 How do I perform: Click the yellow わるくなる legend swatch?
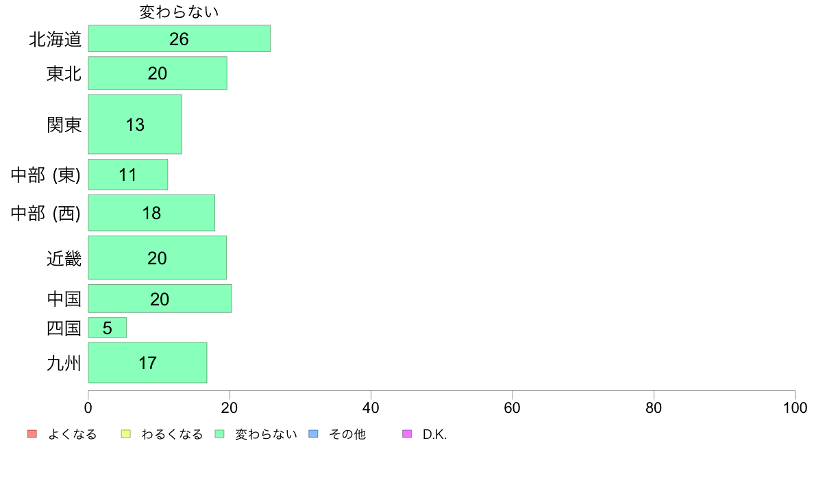[x=125, y=434]
